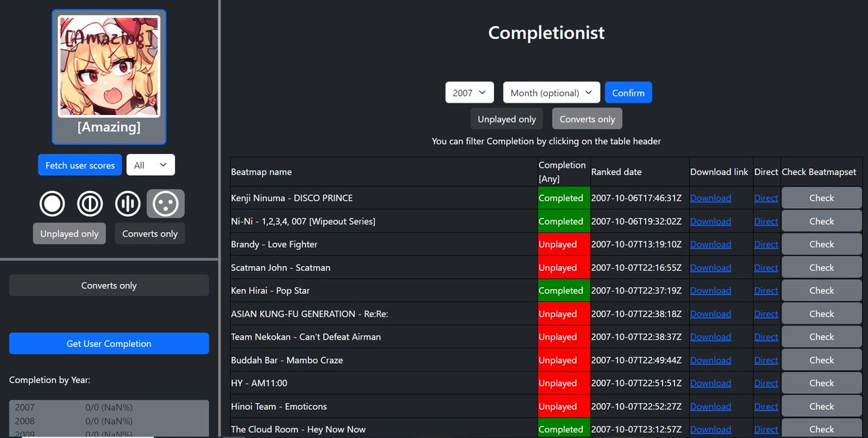Click Fetch user scores
Viewport: 868px width, 438px height.
(x=80, y=166)
